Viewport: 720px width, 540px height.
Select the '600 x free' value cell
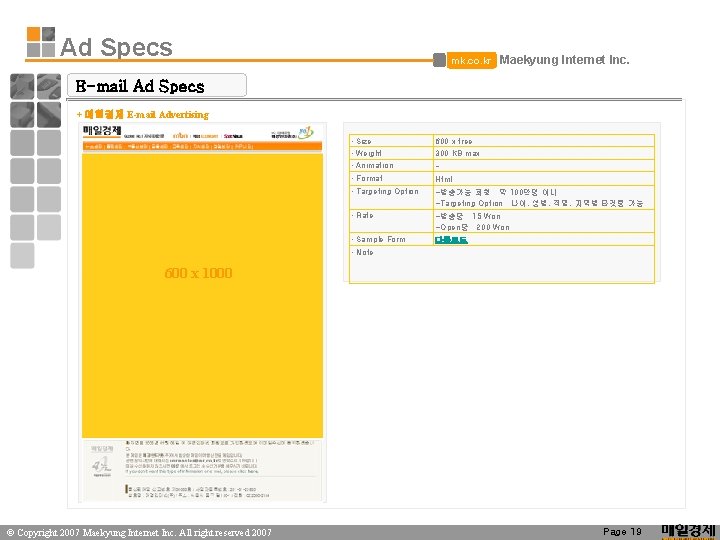click(544, 141)
